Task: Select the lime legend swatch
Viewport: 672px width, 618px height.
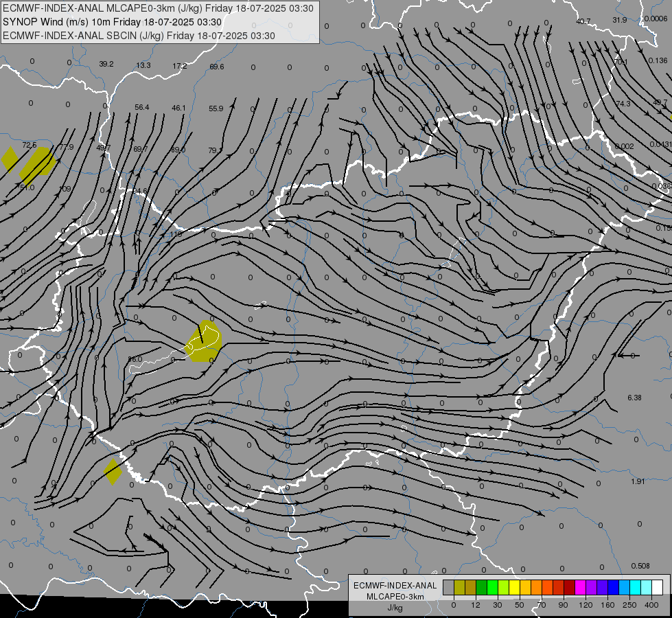Action: 504,587
